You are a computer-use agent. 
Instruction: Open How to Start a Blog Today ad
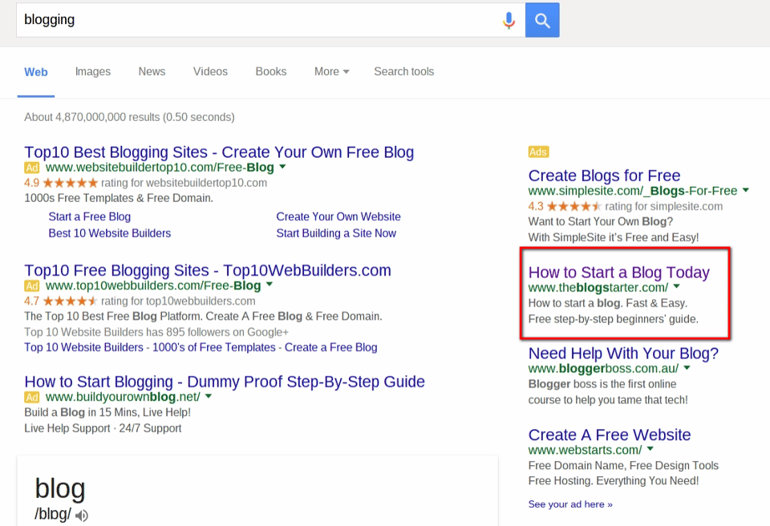click(x=619, y=272)
